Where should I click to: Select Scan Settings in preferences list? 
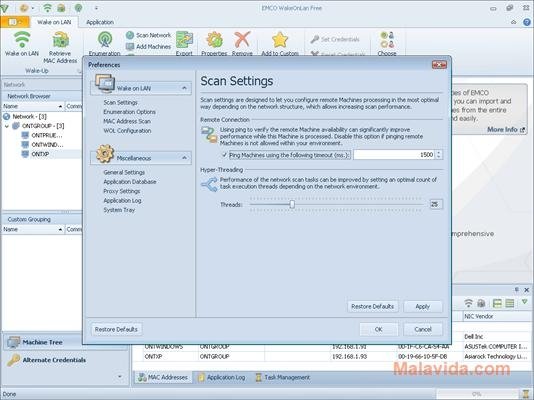120,102
